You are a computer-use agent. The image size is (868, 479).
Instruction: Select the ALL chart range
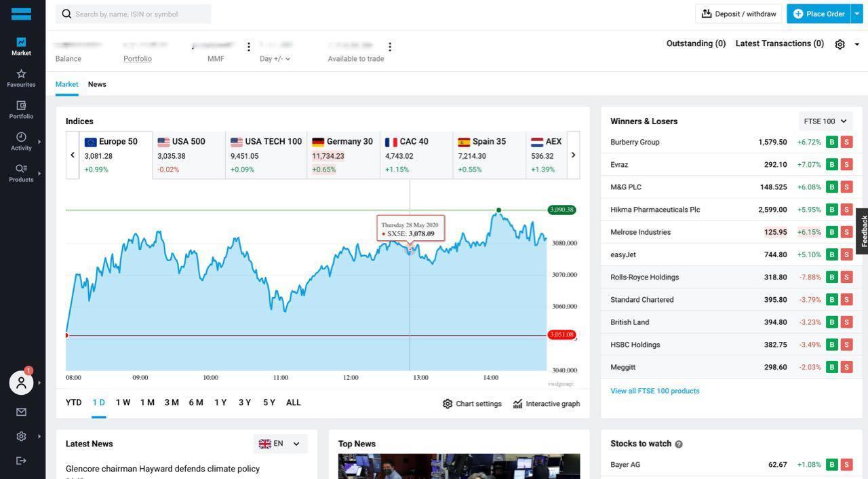[x=293, y=402]
